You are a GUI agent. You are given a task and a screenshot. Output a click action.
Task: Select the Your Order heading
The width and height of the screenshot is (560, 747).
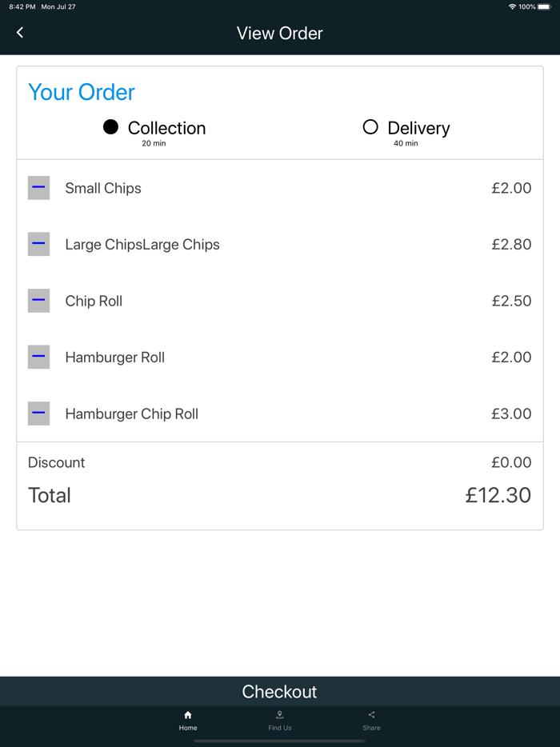[81, 92]
